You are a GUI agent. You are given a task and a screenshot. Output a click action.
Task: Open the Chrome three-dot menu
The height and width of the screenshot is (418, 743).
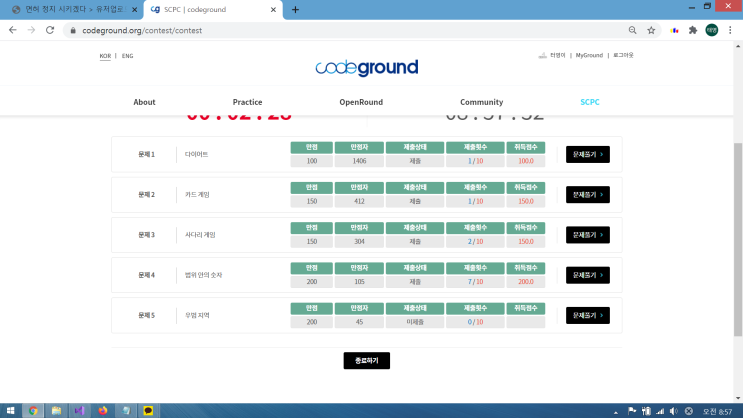pyautogui.click(x=730, y=30)
